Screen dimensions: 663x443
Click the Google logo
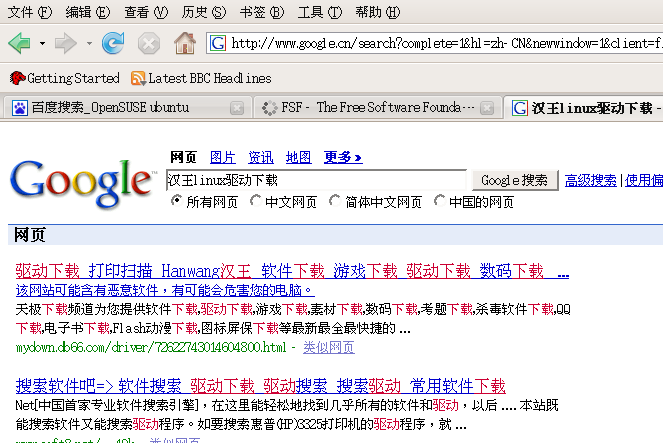click(82, 183)
